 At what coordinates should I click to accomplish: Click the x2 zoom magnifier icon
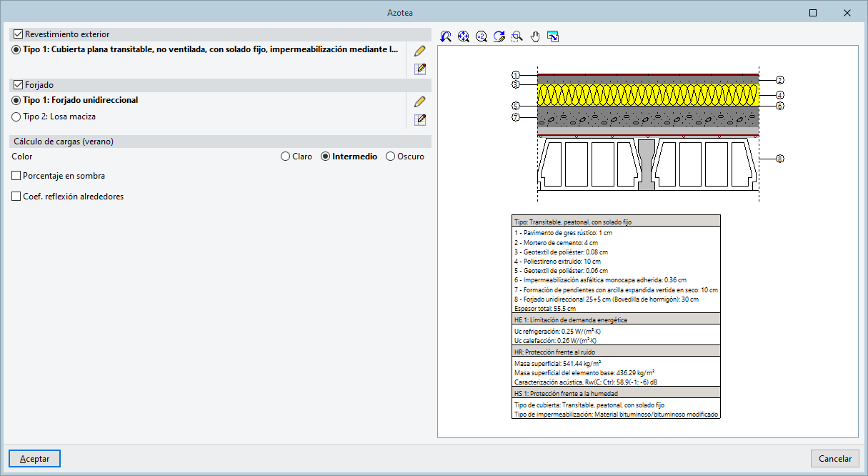(482, 36)
